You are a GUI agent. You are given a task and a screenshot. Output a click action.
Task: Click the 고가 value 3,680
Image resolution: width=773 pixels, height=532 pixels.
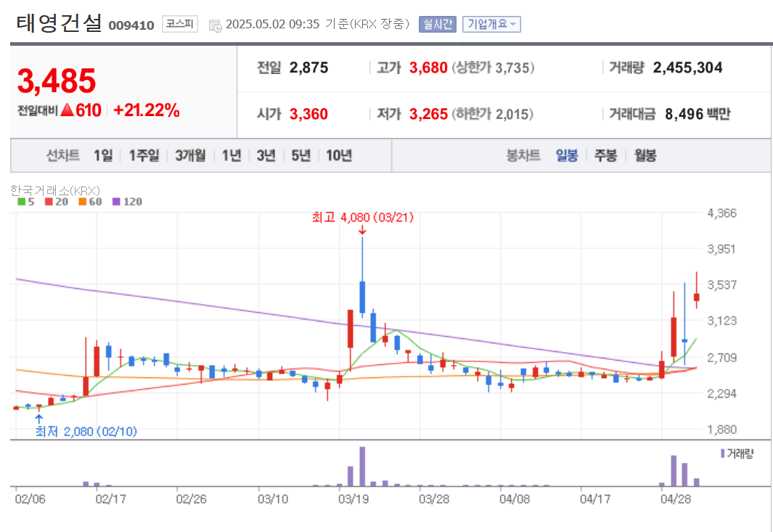tap(428, 68)
